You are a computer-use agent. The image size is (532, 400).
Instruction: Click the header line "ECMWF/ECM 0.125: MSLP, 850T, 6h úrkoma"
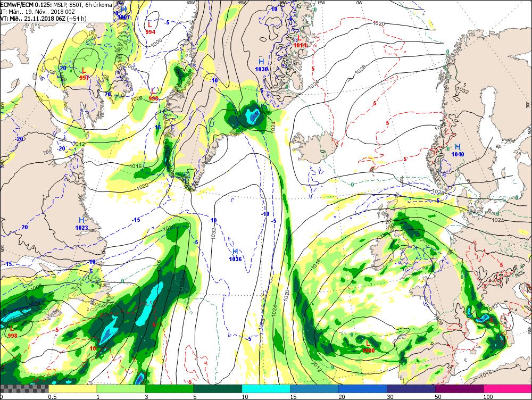click(56, 5)
